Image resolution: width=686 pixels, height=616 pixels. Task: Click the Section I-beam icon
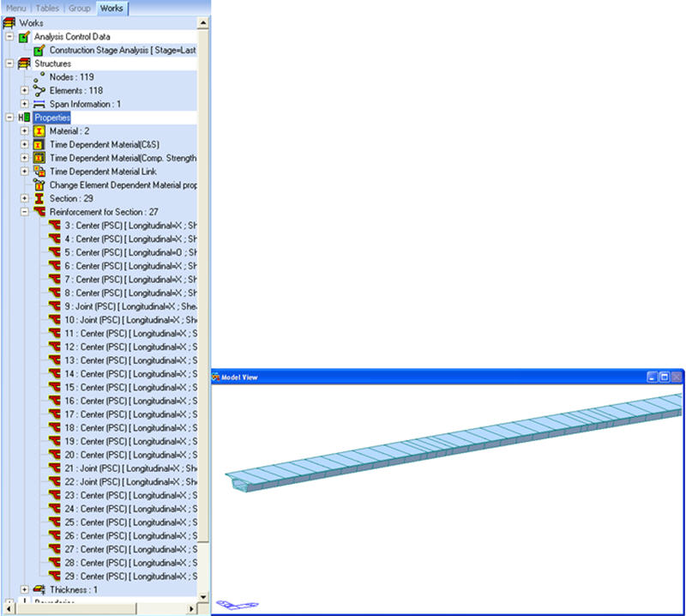coord(39,198)
